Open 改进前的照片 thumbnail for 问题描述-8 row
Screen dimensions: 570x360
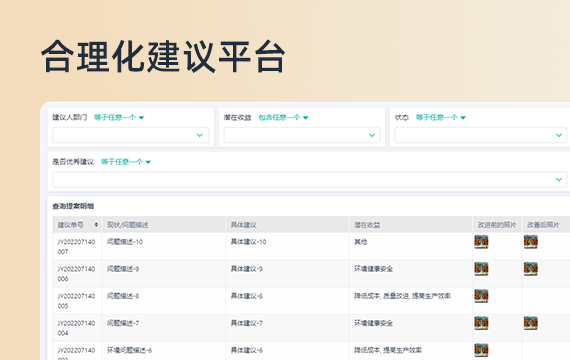point(481,296)
